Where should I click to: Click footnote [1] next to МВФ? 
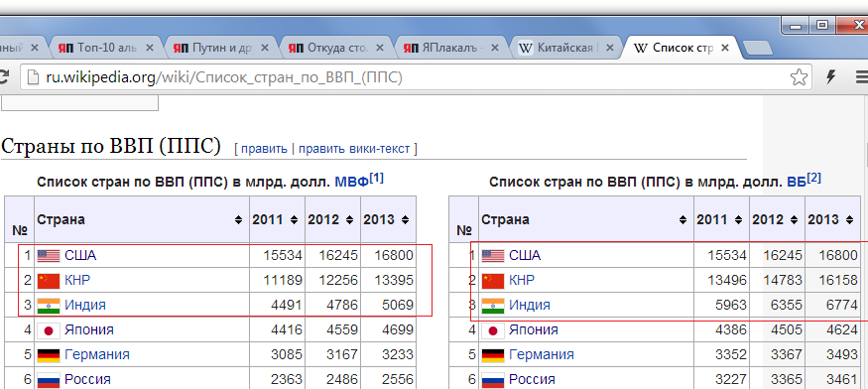click(376, 179)
